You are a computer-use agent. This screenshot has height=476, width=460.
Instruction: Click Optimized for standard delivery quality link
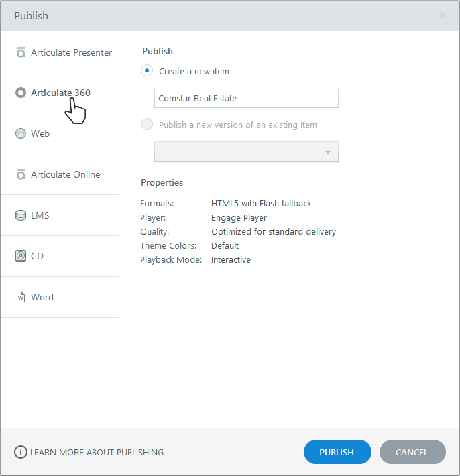[x=274, y=231]
